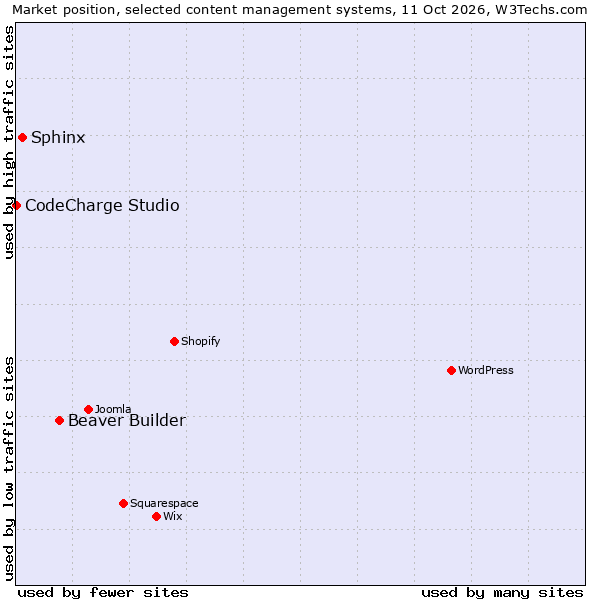
Task: Select the Squarespace label text
Action: [164, 503]
